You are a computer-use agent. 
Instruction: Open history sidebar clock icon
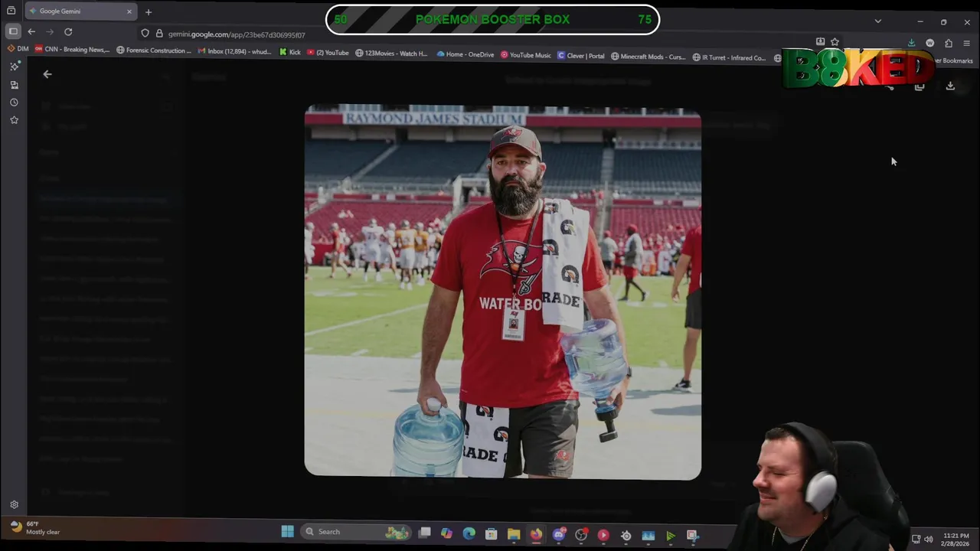14,103
